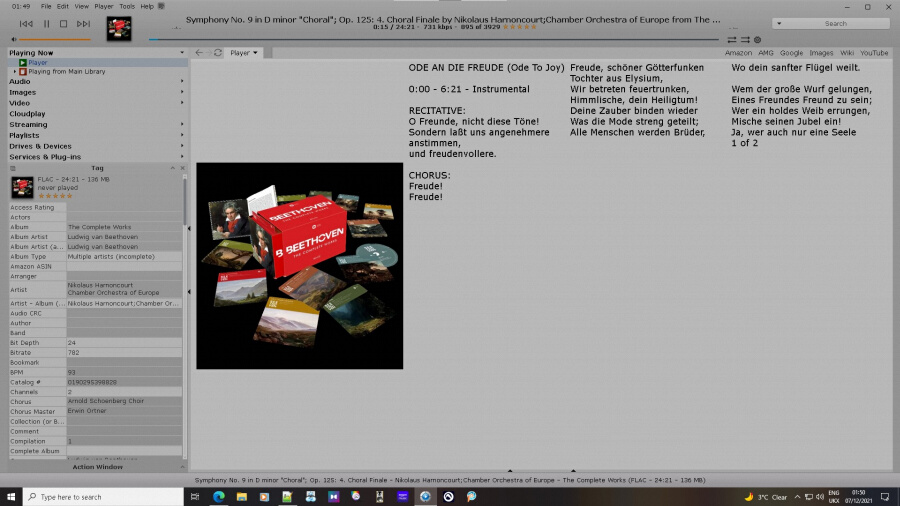
Task: Open File Explorer from the taskbar
Action: point(242,497)
